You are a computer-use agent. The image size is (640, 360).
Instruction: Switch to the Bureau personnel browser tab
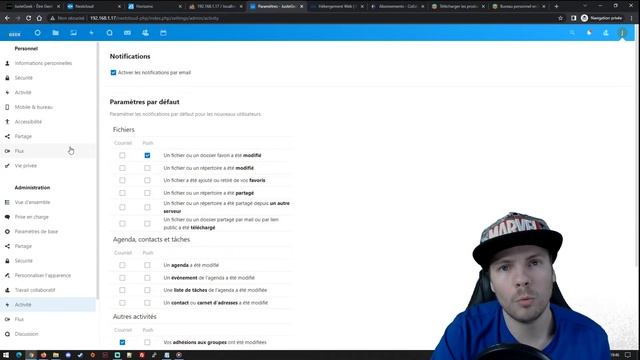pos(518,6)
